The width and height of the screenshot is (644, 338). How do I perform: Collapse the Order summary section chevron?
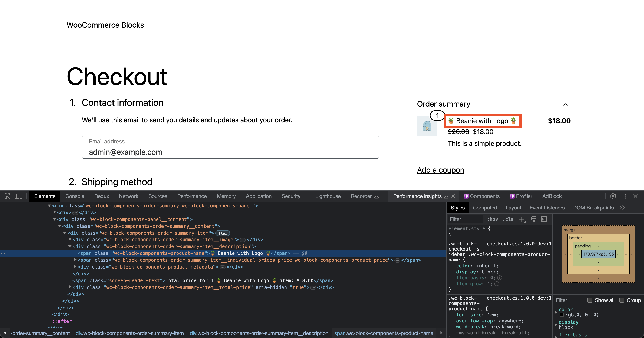coord(565,104)
